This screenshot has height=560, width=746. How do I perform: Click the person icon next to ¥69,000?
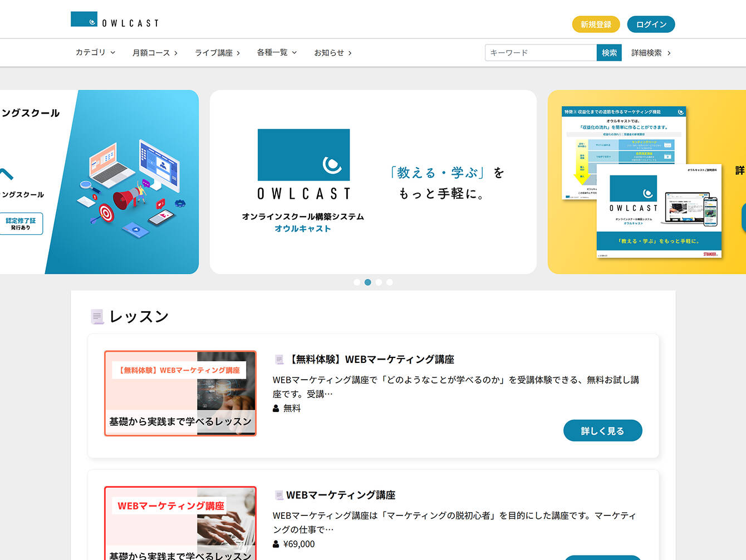[x=276, y=544]
